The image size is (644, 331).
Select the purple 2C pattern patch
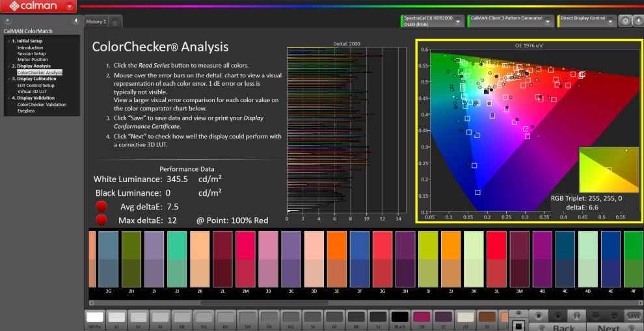click(443, 318)
